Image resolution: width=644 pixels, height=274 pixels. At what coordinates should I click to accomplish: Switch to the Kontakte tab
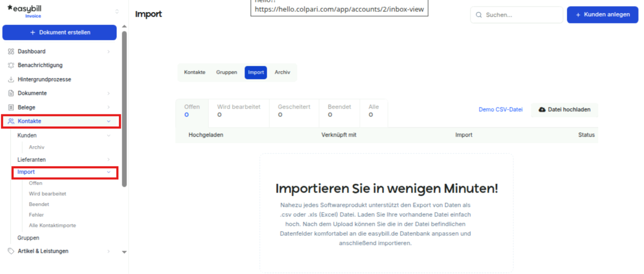195,72
